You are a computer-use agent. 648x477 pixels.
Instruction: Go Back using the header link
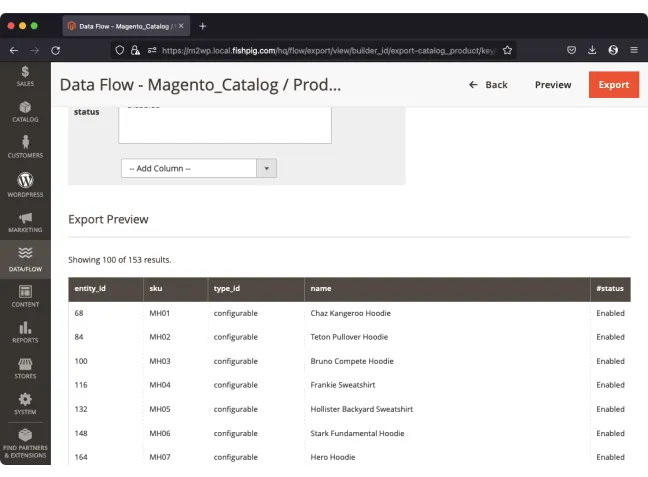(488, 85)
